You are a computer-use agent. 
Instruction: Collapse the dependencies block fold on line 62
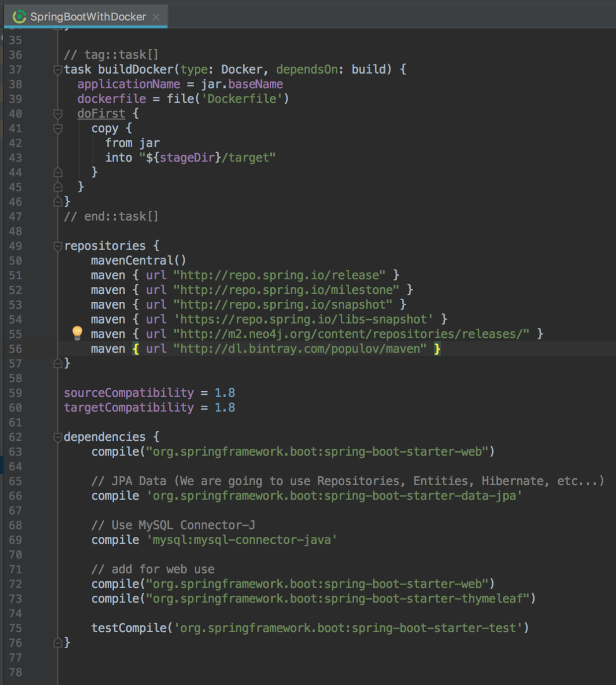coord(58,437)
